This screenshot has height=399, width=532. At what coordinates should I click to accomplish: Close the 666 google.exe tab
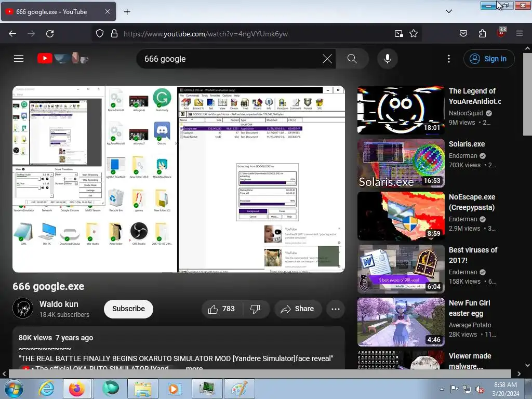[x=107, y=11]
